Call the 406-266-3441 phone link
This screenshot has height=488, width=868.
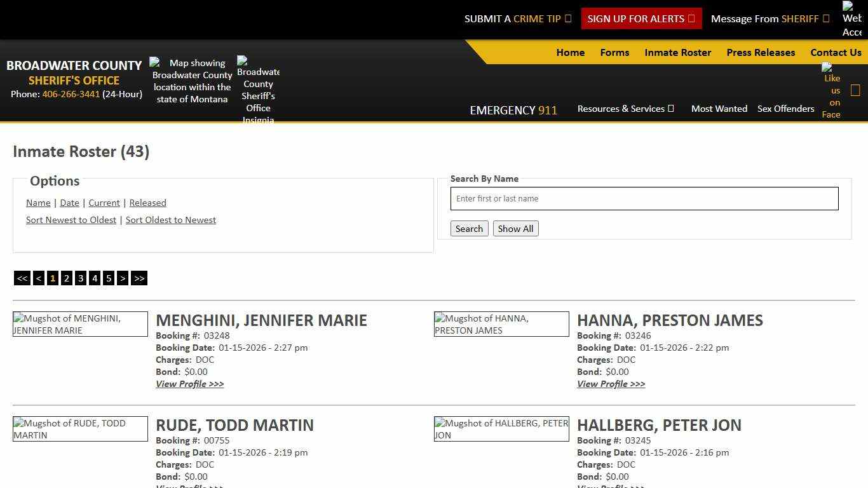pos(70,94)
